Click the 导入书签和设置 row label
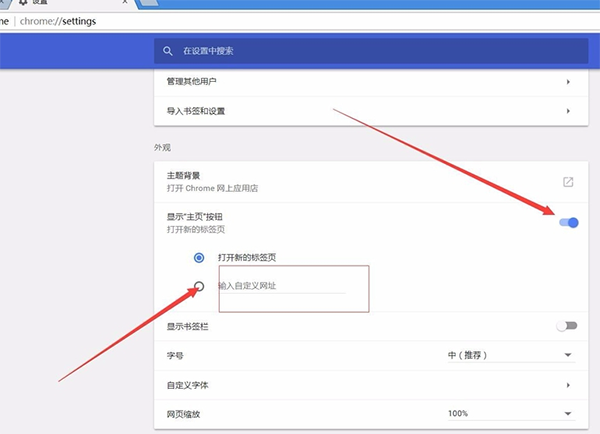The image size is (600, 434). pyautogui.click(x=196, y=111)
